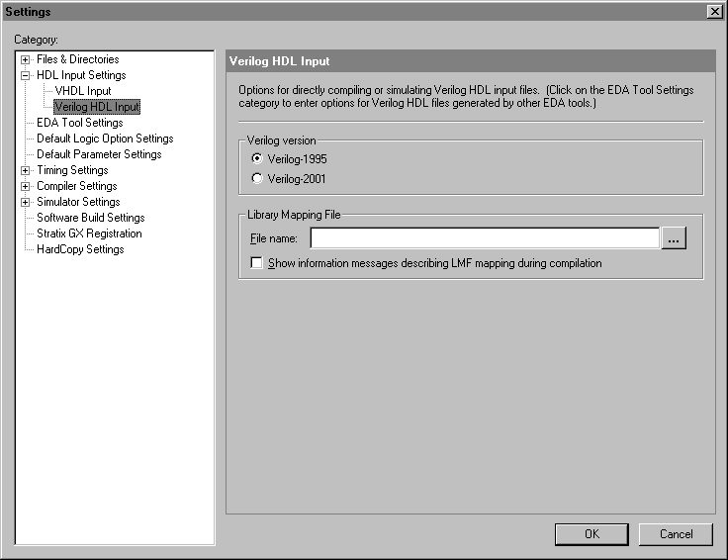The image size is (728, 560).
Task: Select Verilog HDL Input tree item
Action: tap(97, 107)
